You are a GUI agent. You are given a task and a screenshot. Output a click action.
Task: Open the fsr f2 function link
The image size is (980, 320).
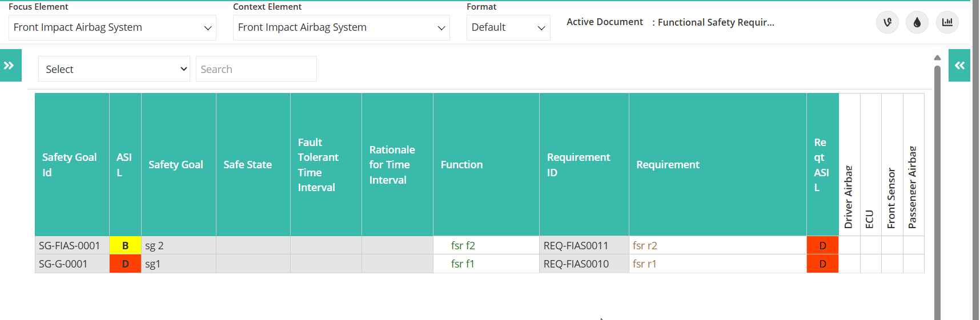[463, 246]
